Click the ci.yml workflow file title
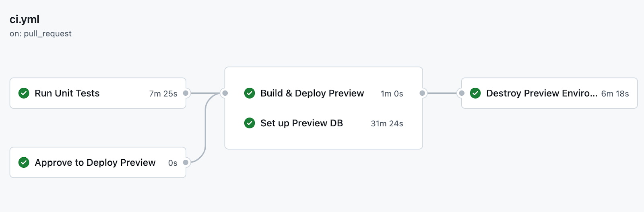 click(x=25, y=19)
